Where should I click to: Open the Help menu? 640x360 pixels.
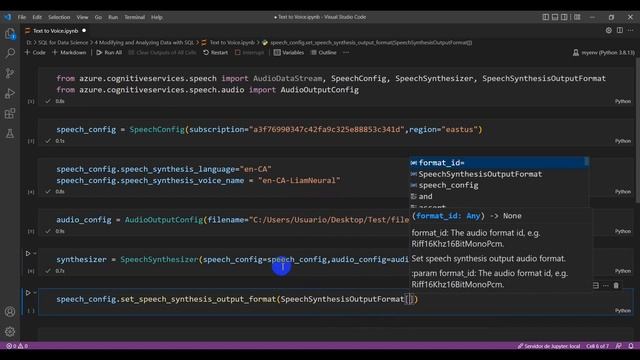(x=157, y=17)
